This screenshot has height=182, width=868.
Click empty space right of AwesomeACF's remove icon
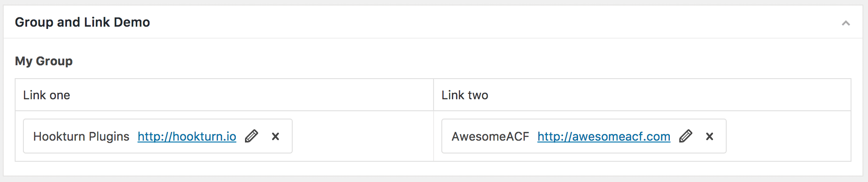tap(720, 136)
